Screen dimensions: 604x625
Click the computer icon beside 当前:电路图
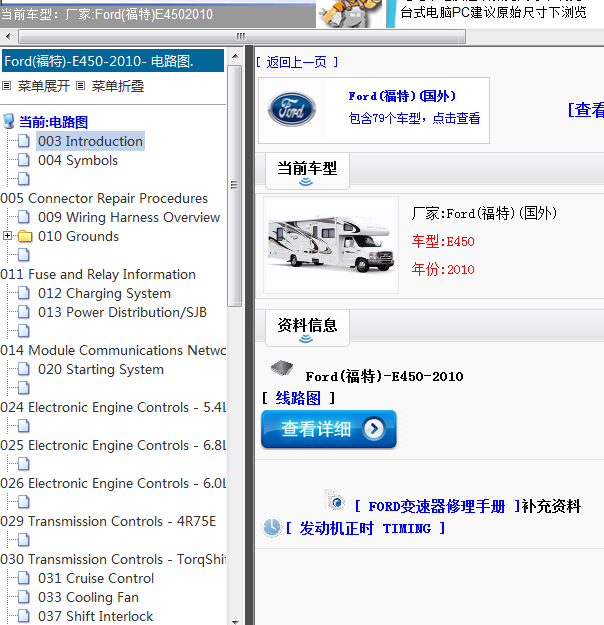point(9,122)
